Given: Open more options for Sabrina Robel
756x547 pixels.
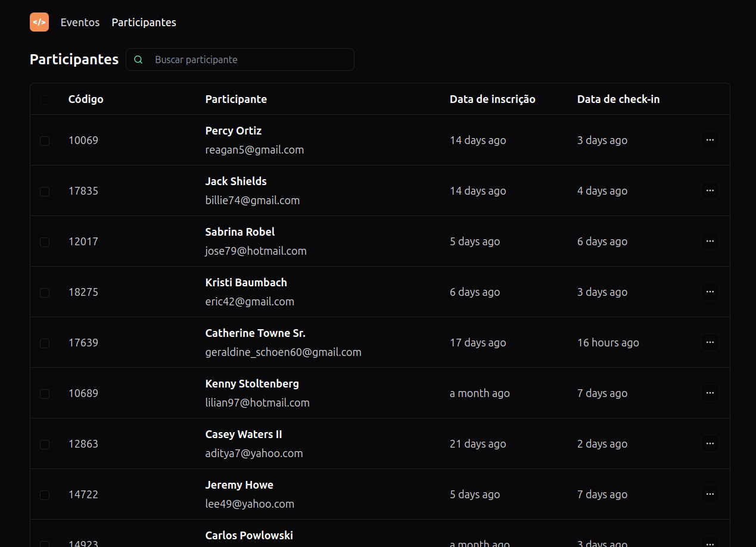Looking at the screenshot, I should click(x=710, y=242).
